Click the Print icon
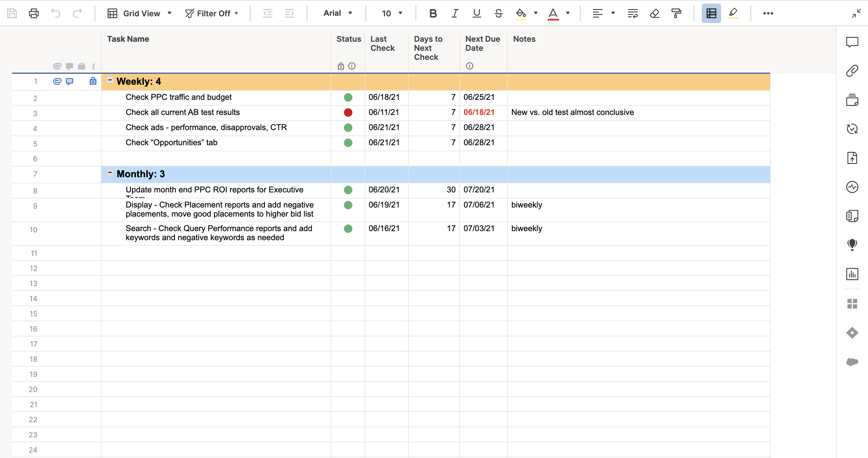Image resolution: width=868 pixels, height=458 pixels. point(34,13)
